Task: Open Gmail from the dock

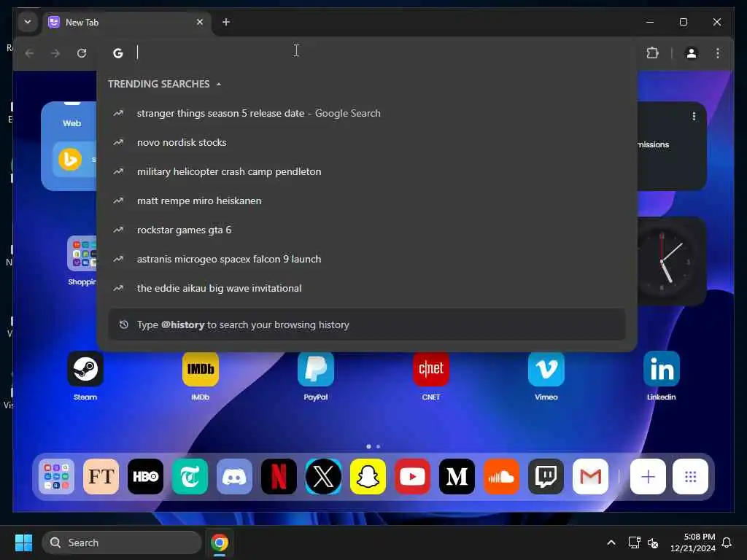Action: pyautogui.click(x=590, y=477)
